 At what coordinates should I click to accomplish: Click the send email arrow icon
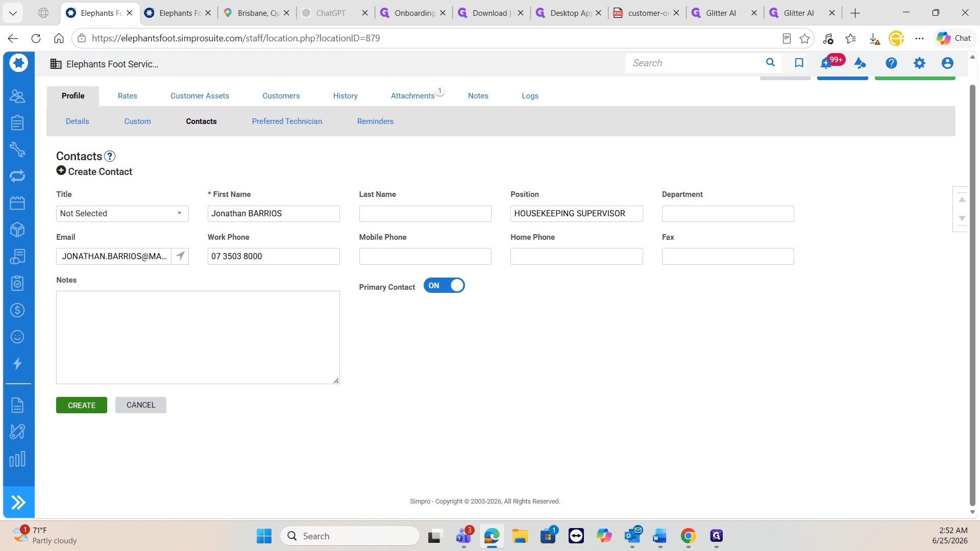(180, 256)
